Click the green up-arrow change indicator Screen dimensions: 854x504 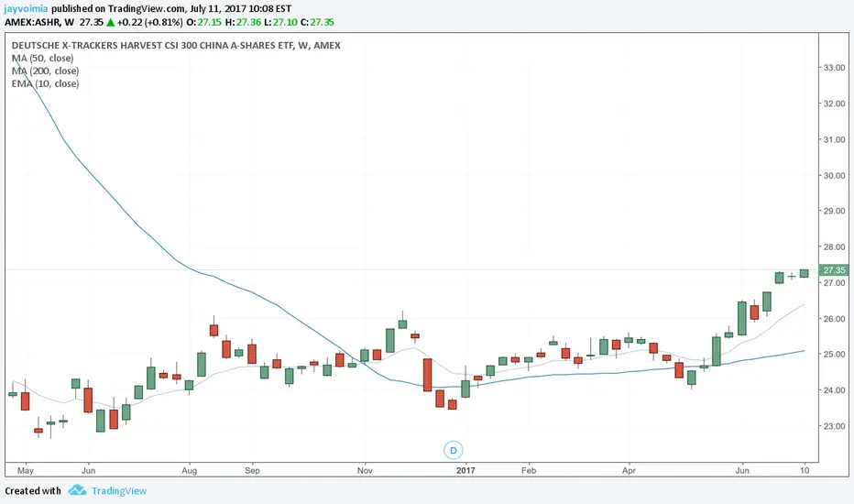coord(110,22)
